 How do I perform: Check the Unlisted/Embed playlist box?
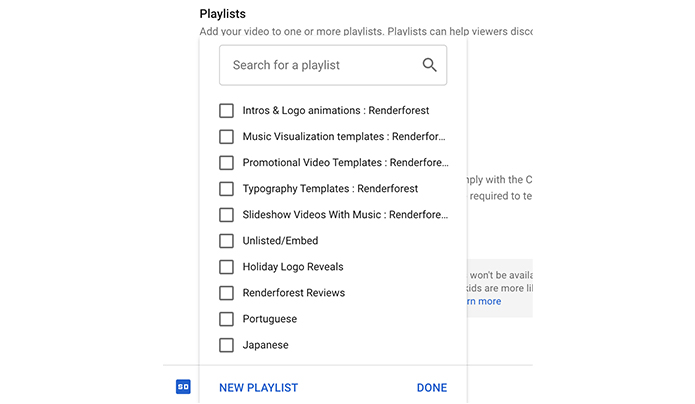click(226, 241)
